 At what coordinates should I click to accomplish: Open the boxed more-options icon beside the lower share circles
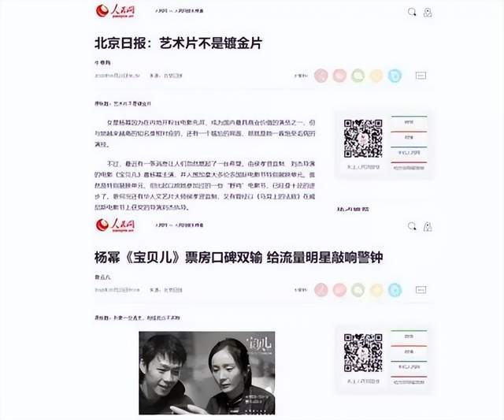click(421, 290)
